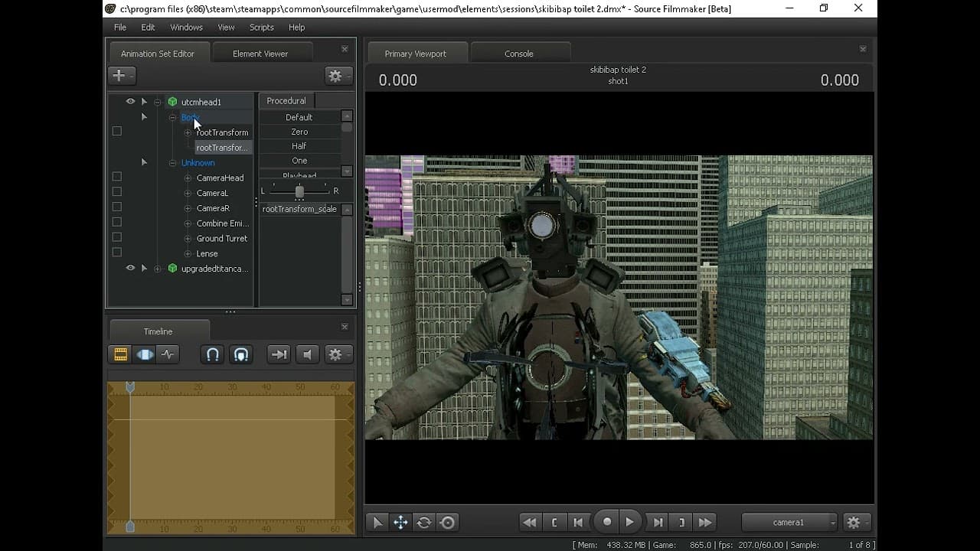Open the Animation Set Editor gear menu
This screenshot has height=551, width=980.
point(338,76)
